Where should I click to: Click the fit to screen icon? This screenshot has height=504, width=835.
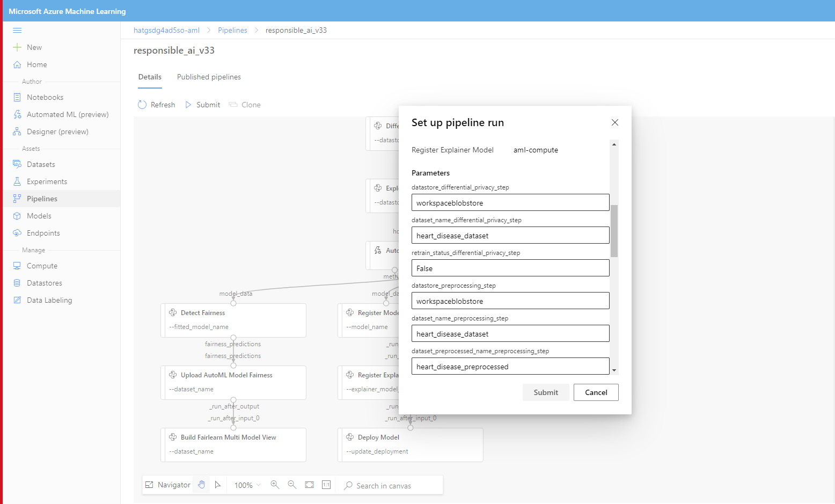(x=309, y=485)
